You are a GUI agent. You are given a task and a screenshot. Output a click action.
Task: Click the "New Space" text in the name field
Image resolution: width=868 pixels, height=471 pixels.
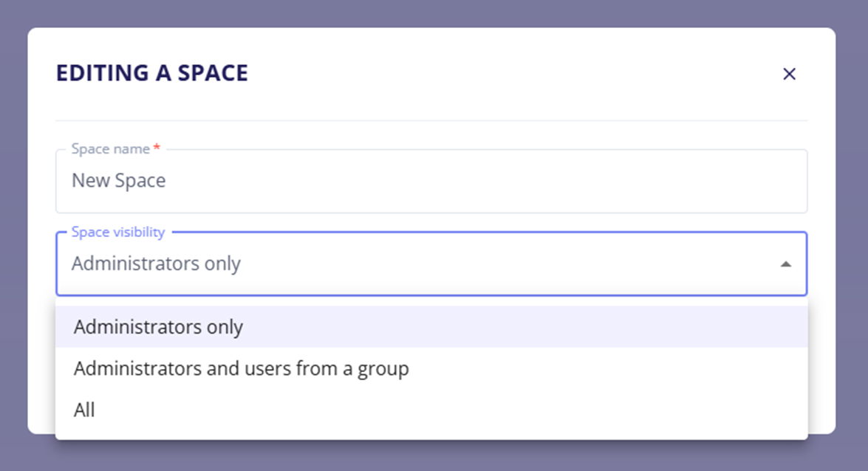click(x=118, y=181)
